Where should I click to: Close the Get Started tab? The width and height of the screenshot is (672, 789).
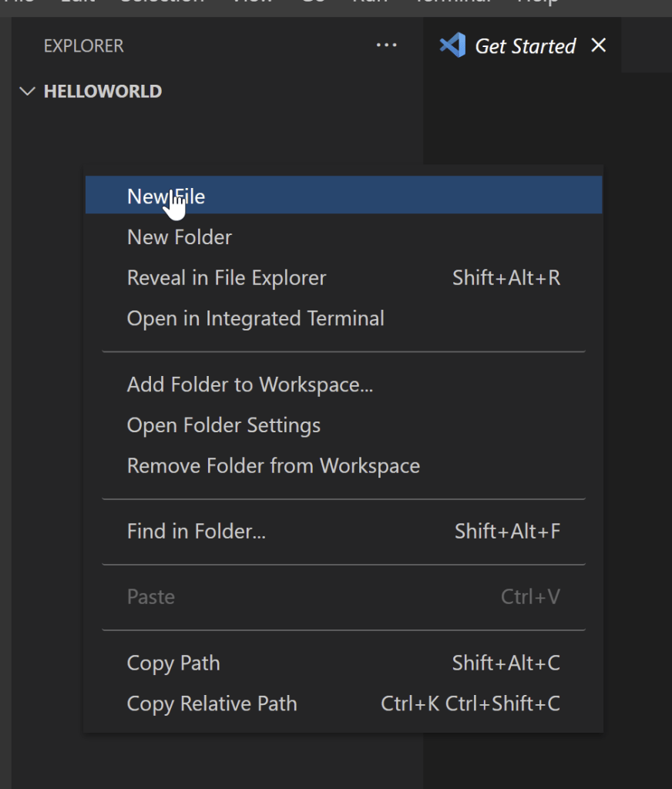[x=598, y=45]
